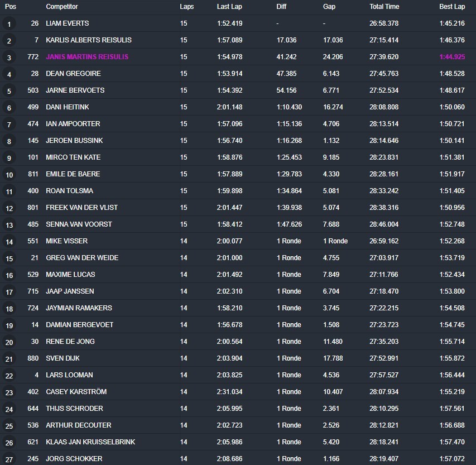The height and width of the screenshot is (465, 476).
Task: Select highlighted rider JANIS MARTINS REISULIS
Action: click(x=87, y=57)
